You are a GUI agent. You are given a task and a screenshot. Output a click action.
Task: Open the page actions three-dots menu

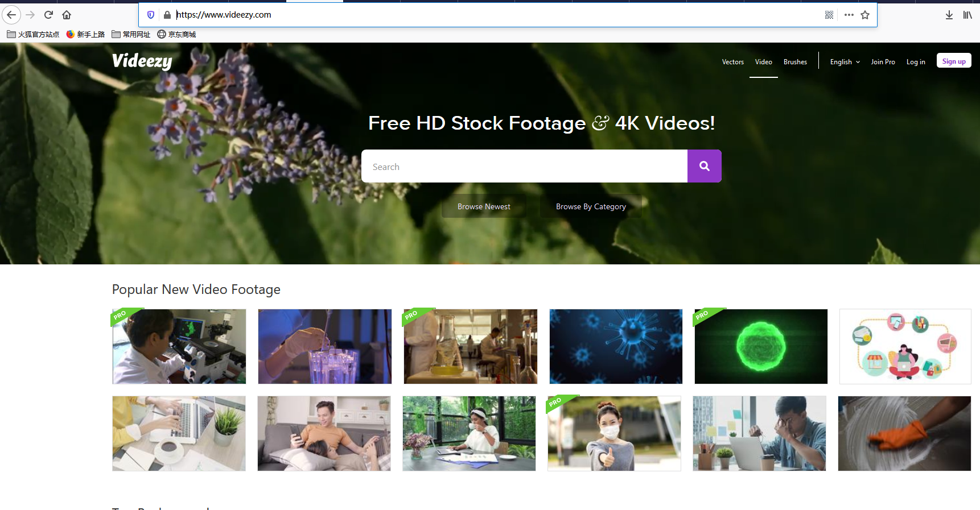point(849,15)
